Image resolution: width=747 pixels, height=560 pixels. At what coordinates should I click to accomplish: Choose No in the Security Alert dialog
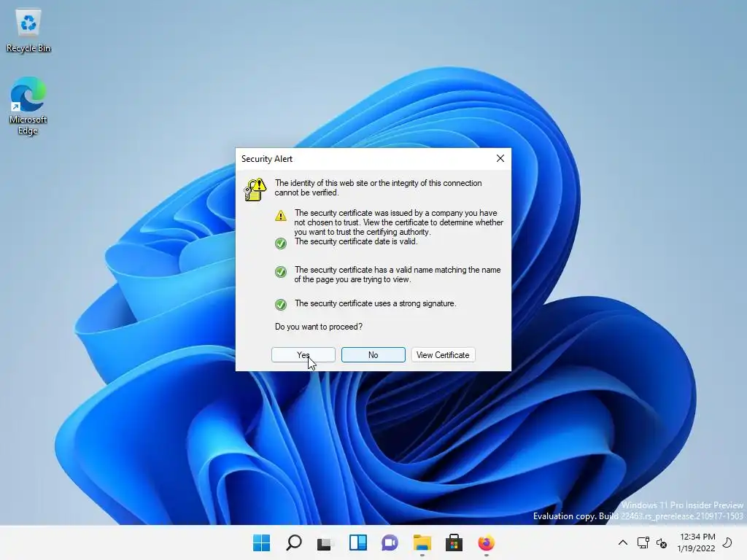tap(373, 355)
